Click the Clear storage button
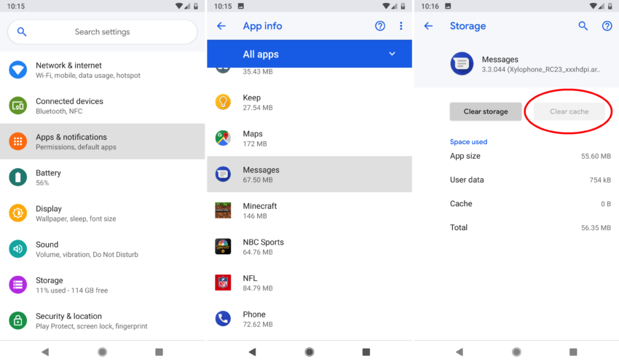619x364 pixels. pyautogui.click(x=486, y=111)
